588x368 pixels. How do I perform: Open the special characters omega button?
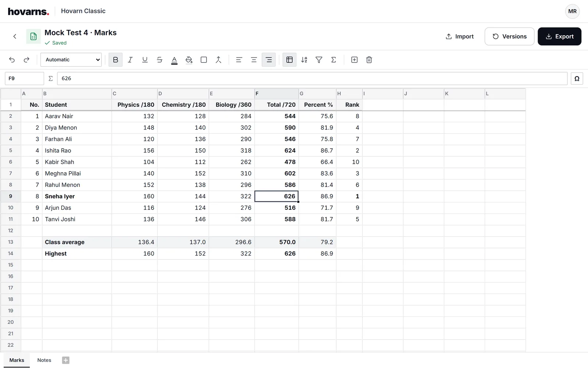(577, 78)
